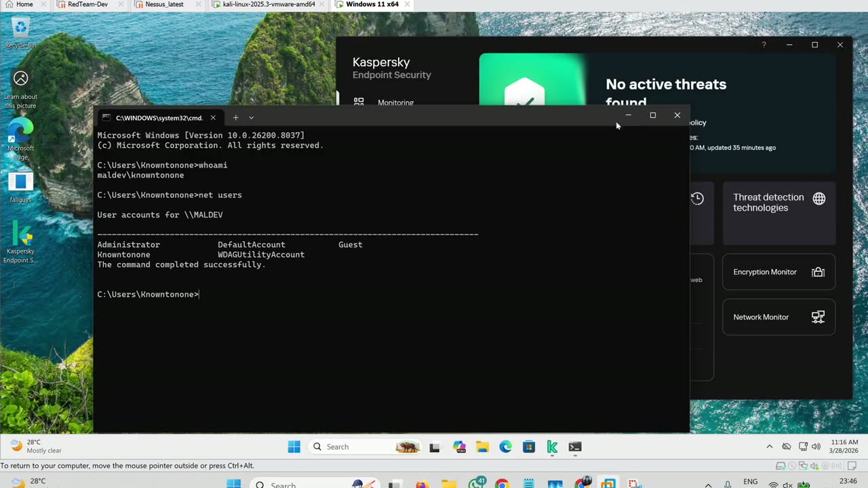Click the Search box in the VM taskbar
868x488 pixels.
(363, 447)
